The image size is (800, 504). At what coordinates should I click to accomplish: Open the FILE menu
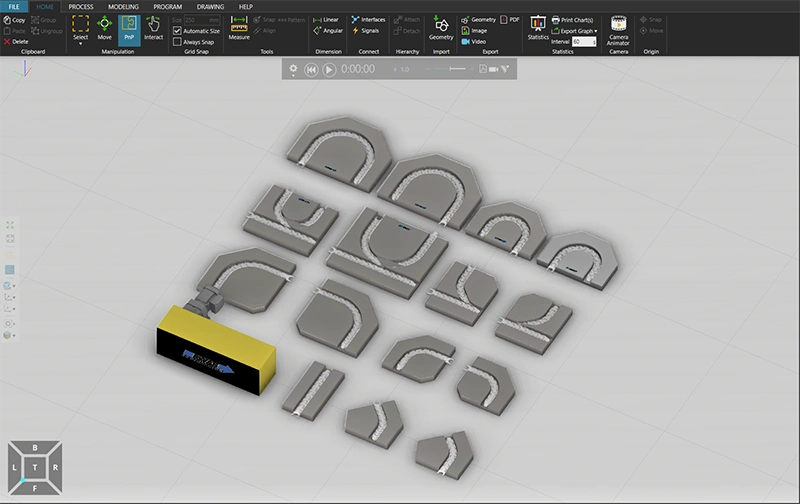pos(15,6)
